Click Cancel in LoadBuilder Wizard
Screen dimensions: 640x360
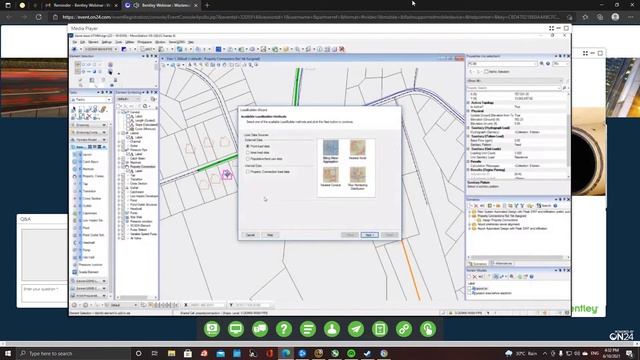(250, 235)
